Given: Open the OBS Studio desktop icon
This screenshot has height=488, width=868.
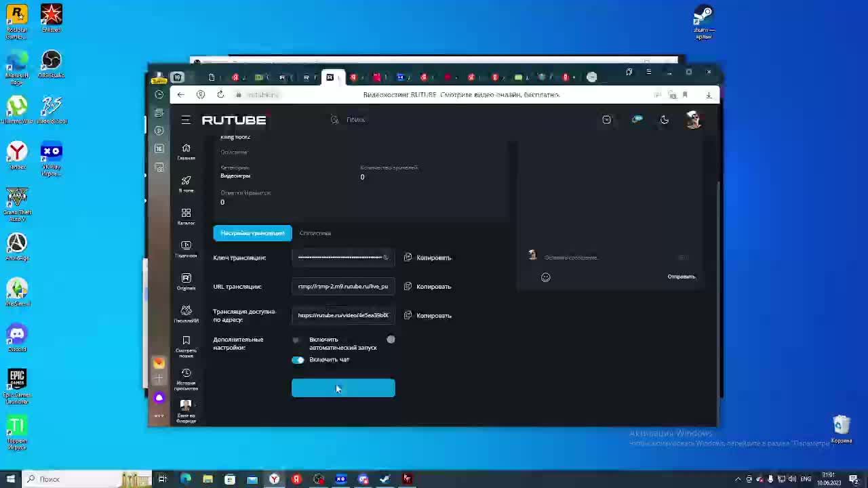Looking at the screenshot, I should [52, 64].
